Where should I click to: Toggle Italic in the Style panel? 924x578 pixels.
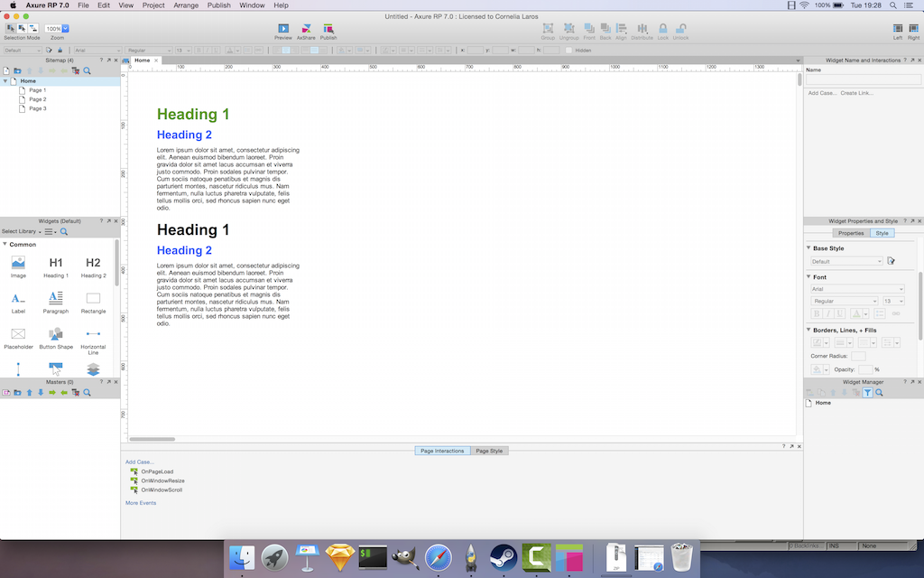coord(828,313)
